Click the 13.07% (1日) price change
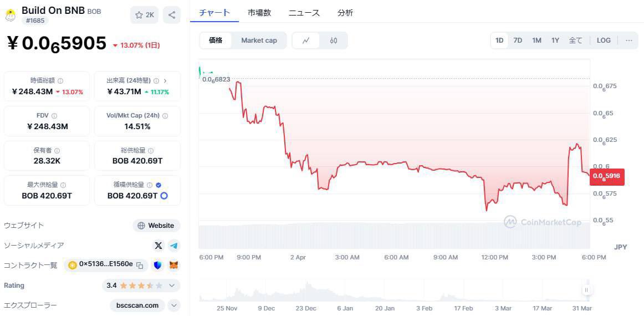 [x=136, y=45]
